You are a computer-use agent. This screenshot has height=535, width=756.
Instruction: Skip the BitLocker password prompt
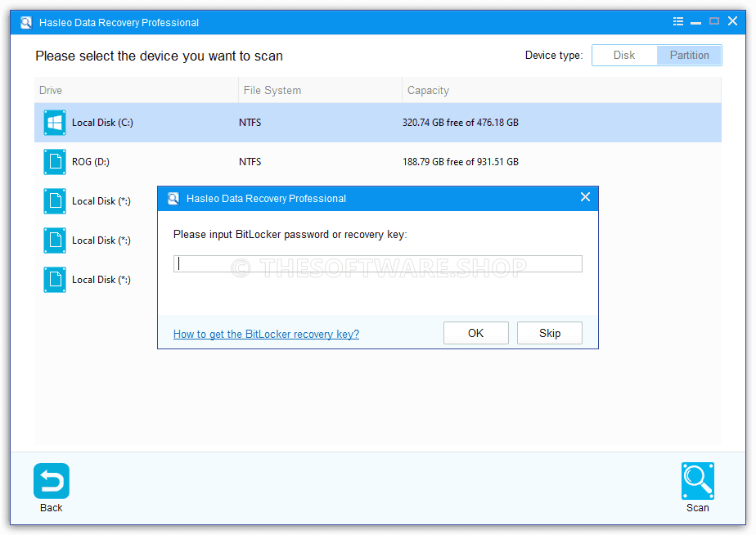click(x=550, y=333)
